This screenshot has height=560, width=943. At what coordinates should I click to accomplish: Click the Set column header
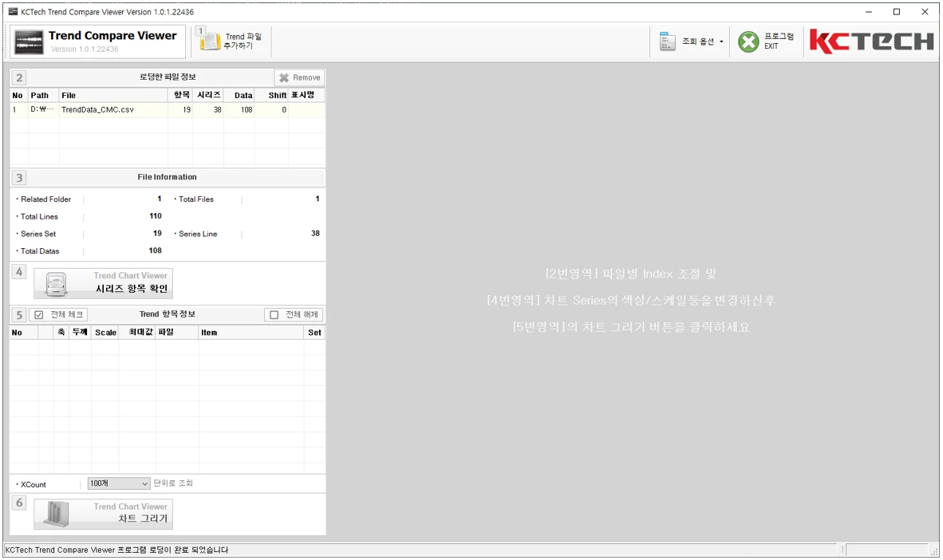pyautogui.click(x=314, y=333)
